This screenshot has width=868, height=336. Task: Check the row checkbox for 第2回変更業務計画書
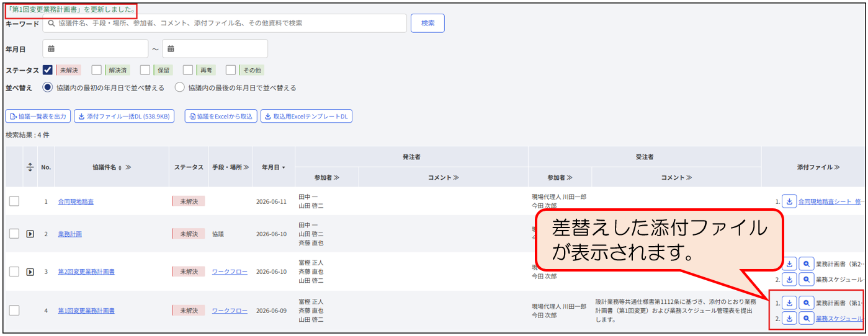pos(14,272)
